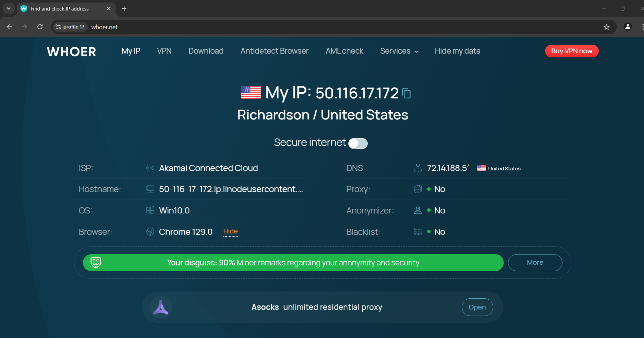The width and height of the screenshot is (644, 338).
Task: Close the Find and check IP address tab
Action: (x=109, y=8)
